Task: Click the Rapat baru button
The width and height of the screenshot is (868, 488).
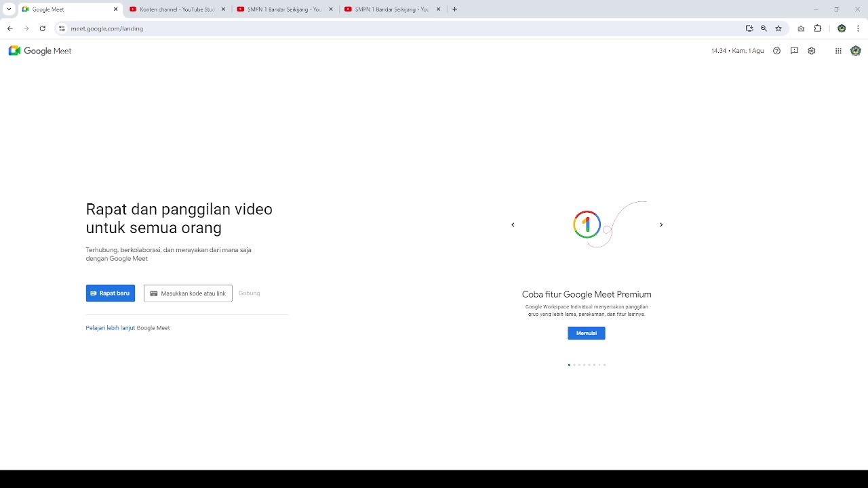Action: pyautogui.click(x=111, y=293)
